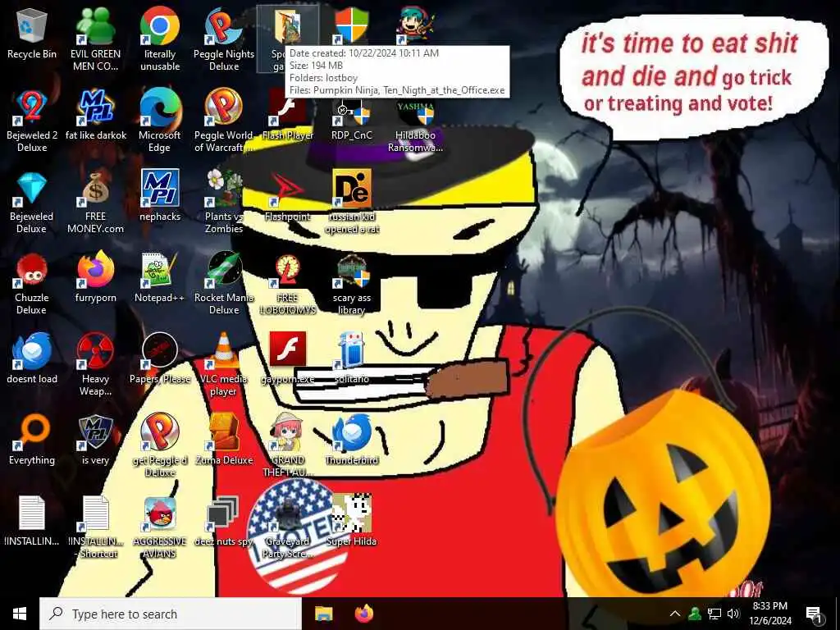Open get Peggle'd Deluxe shortcut
Image resolution: width=840 pixels, height=630 pixels.
[x=160, y=445]
